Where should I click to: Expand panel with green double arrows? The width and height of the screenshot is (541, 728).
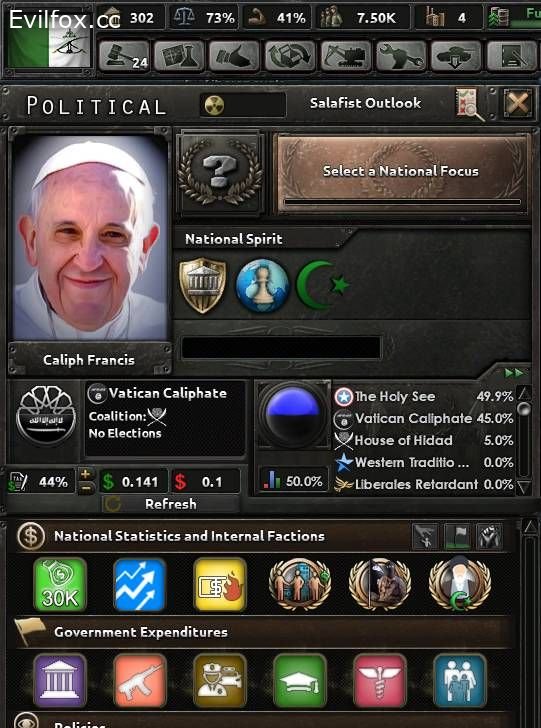point(515,373)
